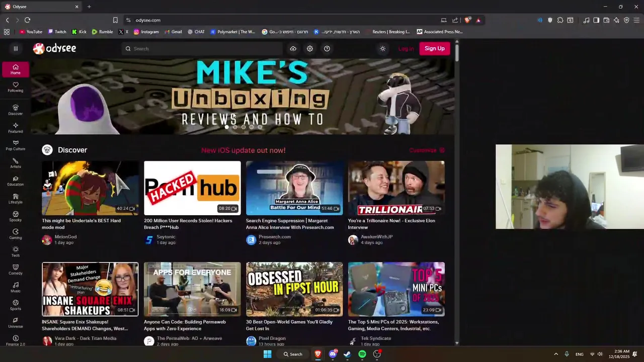
Task: Bookmark this page icon in toolbar
Action: (115, 20)
